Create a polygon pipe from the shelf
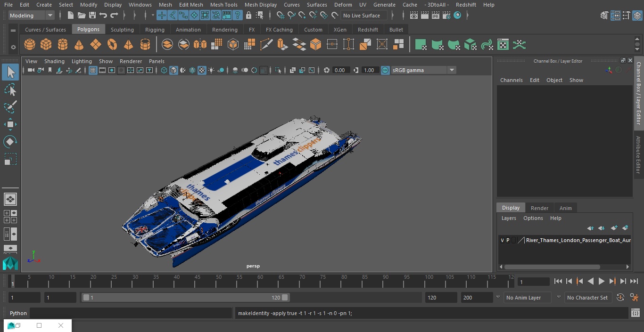Image resolution: width=644 pixels, height=332 pixels. [x=145, y=45]
